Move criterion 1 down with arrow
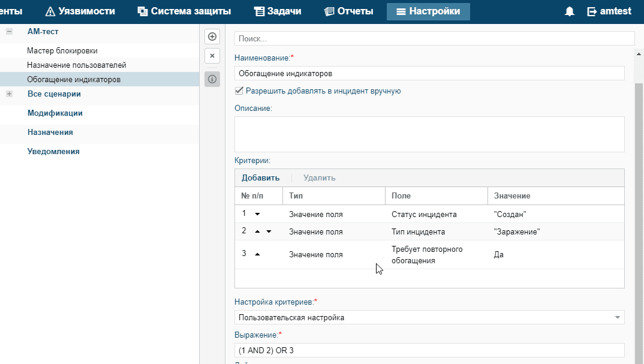 (x=257, y=213)
